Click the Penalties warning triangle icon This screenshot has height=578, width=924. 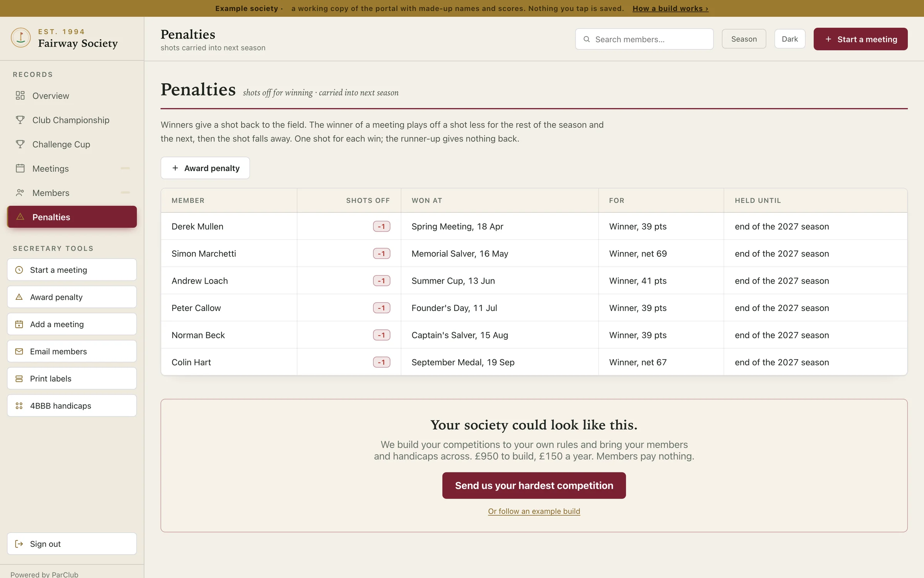coord(20,217)
